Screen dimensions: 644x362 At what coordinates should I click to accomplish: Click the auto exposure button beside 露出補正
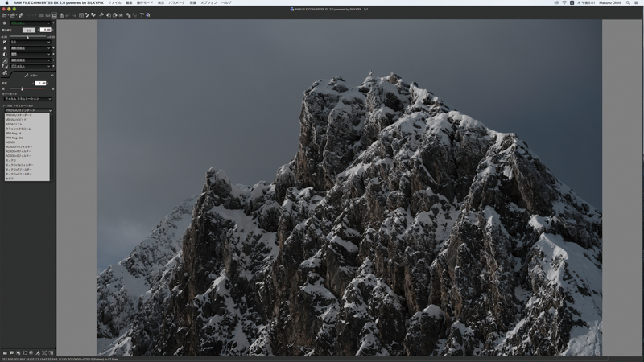pyautogui.click(x=29, y=31)
